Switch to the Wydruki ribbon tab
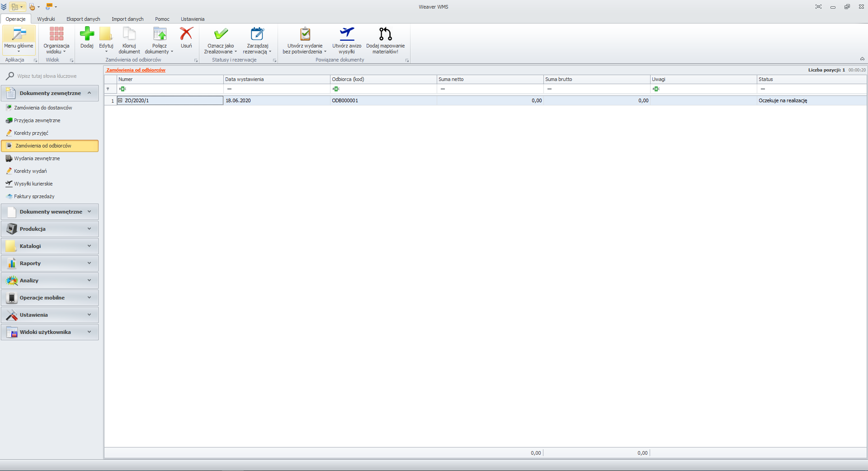Viewport: 868px width, 471px height. pyautogui.click(x=46, y=19)
